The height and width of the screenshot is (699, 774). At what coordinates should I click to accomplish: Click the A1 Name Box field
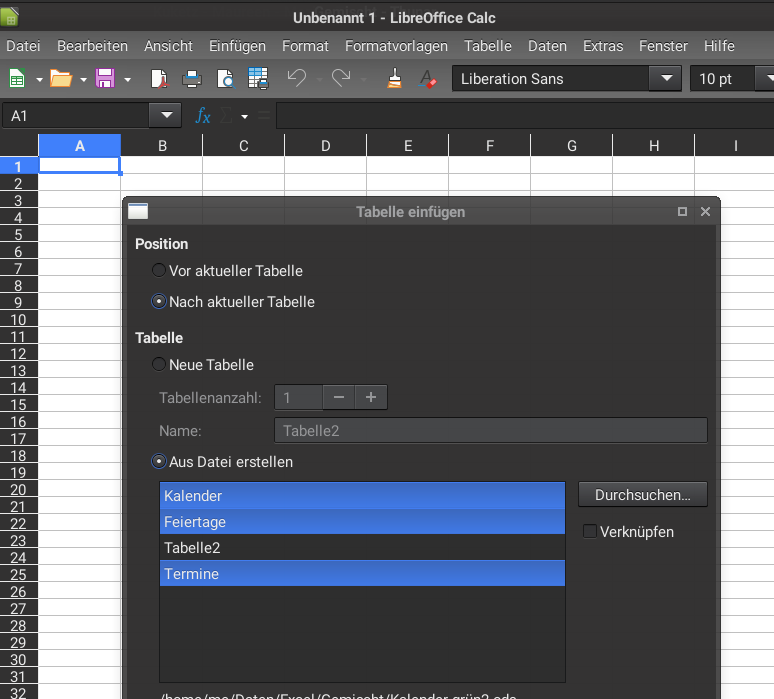pos(76,116)
